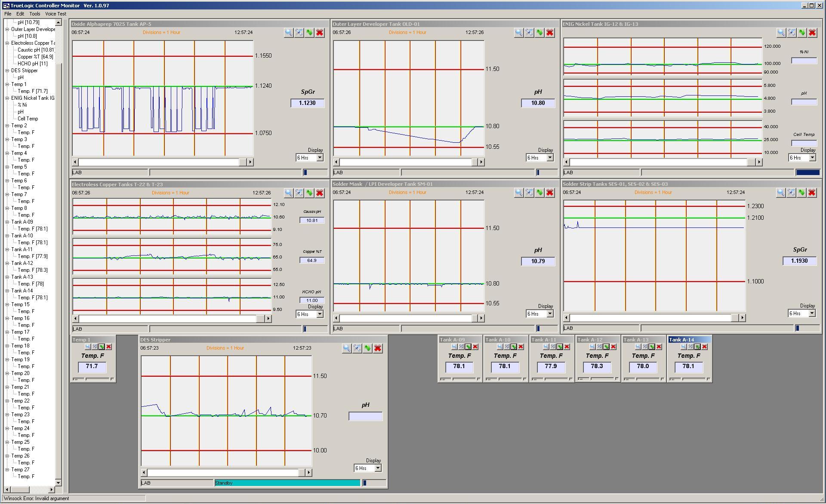Click red X icon in Solder Strip Tanks panel
826x504 pixels.
pos(812,193)
